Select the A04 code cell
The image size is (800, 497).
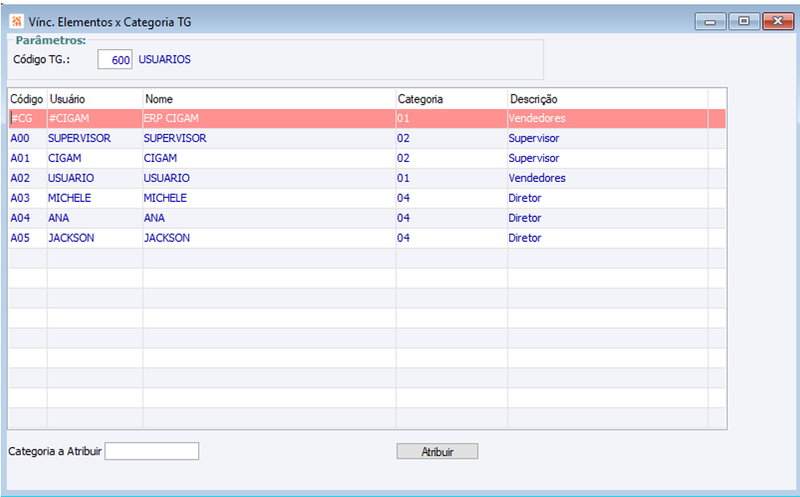coord(28,218)
